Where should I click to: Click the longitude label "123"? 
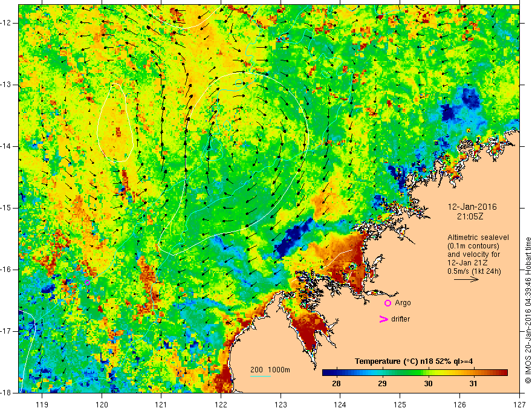point(281,404)
